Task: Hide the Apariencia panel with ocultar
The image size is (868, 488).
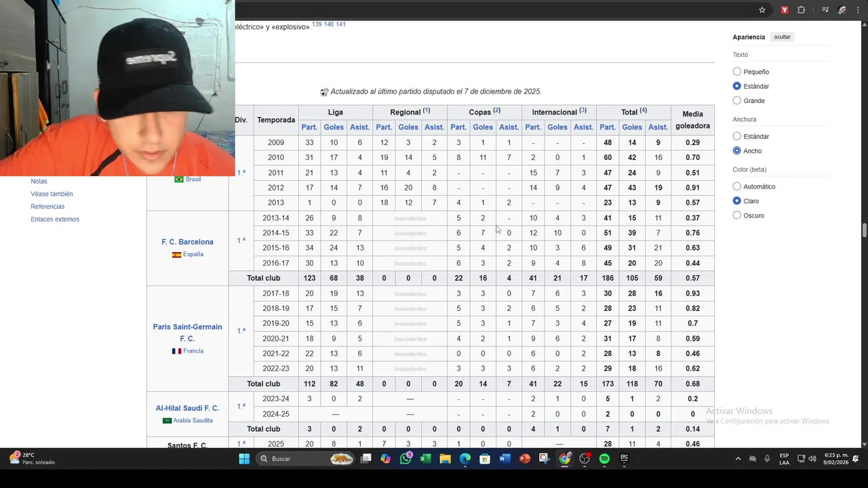Action: coord(783,37)
